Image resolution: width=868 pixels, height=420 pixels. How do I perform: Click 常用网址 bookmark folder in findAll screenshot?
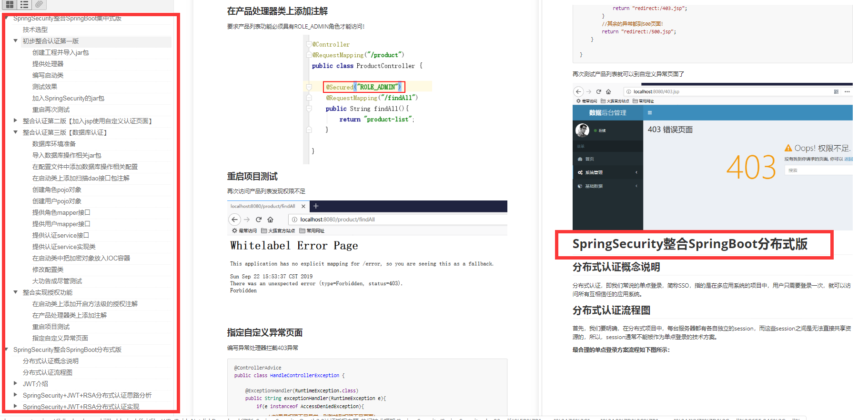(x=312, y=231)
